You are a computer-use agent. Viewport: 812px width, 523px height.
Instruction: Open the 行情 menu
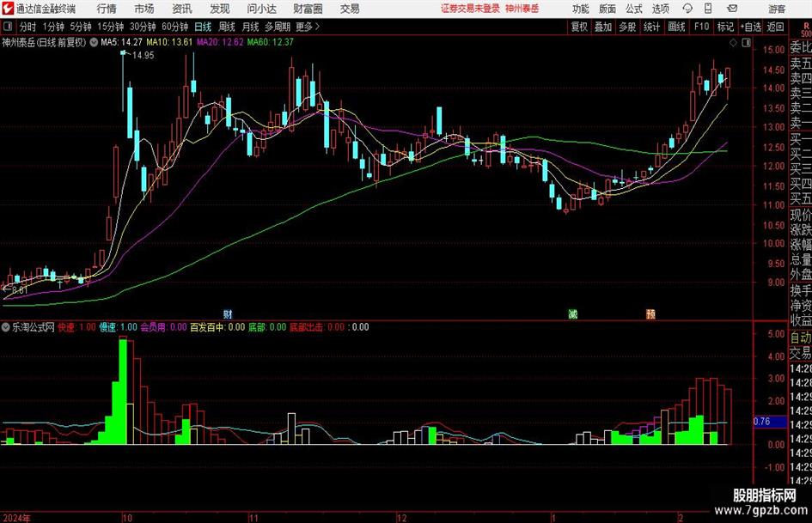107,9
